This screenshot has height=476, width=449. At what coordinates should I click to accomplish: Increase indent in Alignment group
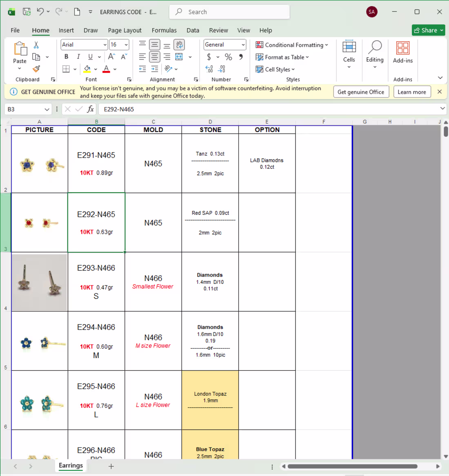(155, 69)
